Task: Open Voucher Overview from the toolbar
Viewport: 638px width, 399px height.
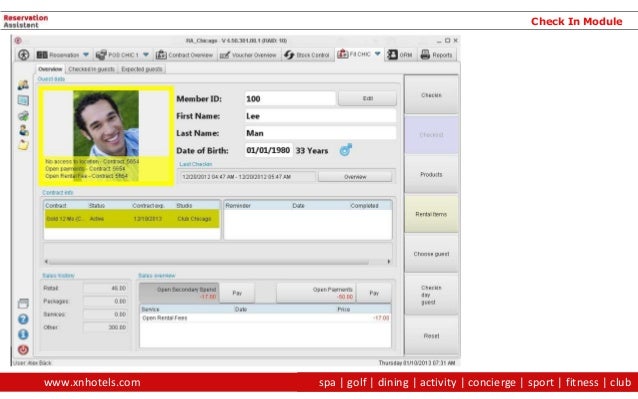Action: pos(248,55)
